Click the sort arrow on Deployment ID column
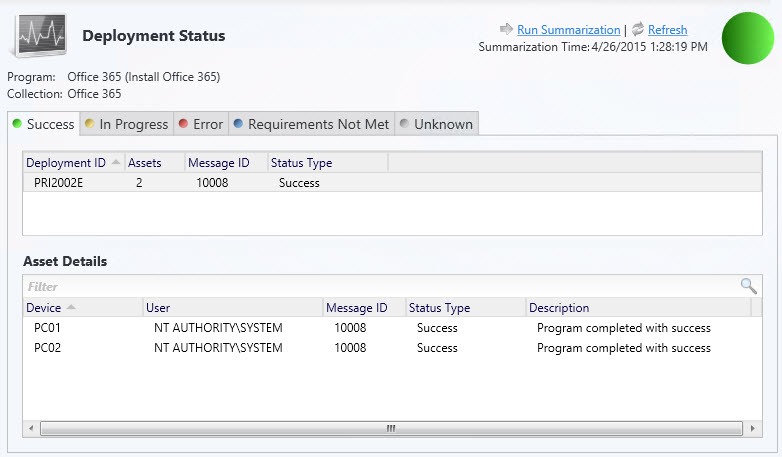782x457 pixels. coord(116,162)
